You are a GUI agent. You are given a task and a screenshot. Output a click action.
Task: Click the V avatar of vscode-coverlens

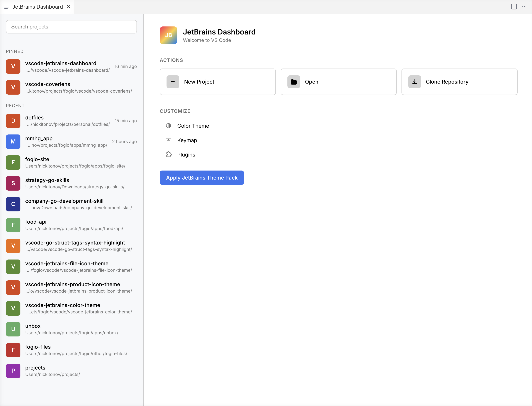(x=13, y=87)
